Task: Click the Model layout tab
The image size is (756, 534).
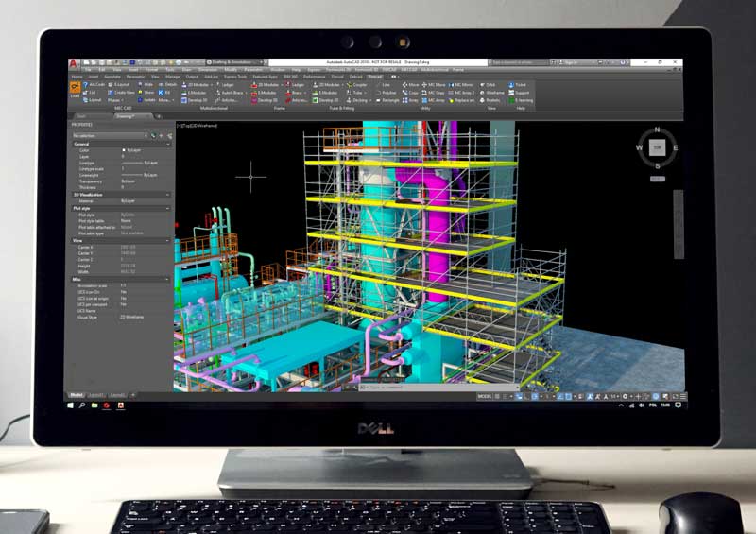Action: click(x=77, y=395)
